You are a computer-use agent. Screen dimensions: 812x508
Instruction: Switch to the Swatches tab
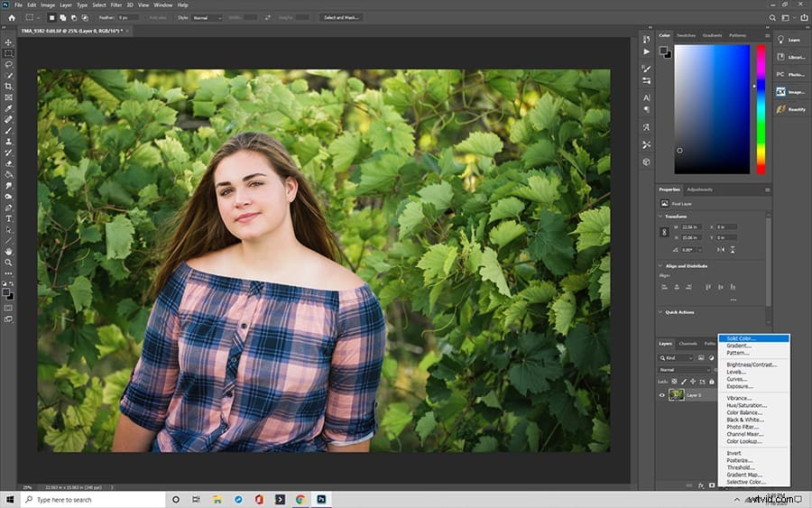click(x=687, y=35)
